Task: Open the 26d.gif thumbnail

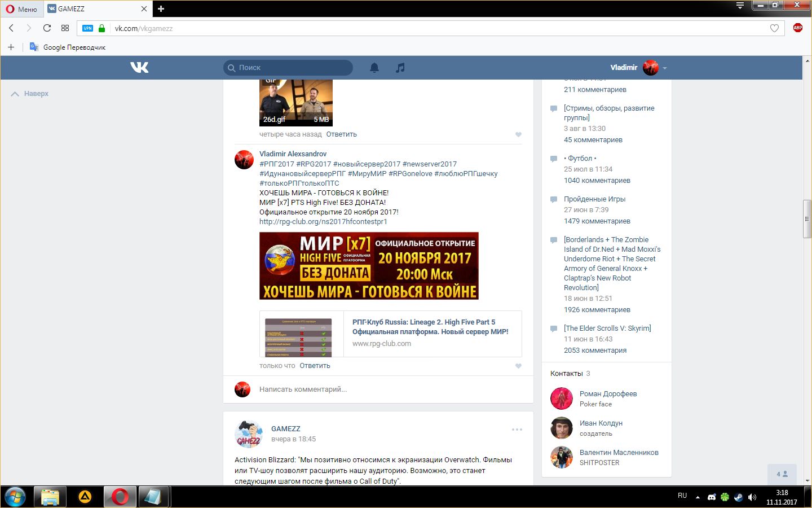Action: tap(295, 103)
